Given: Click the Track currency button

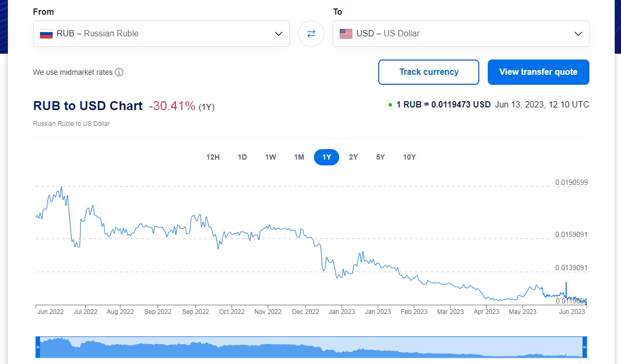Looking at the screenshot, I should [x=429, y=72].
